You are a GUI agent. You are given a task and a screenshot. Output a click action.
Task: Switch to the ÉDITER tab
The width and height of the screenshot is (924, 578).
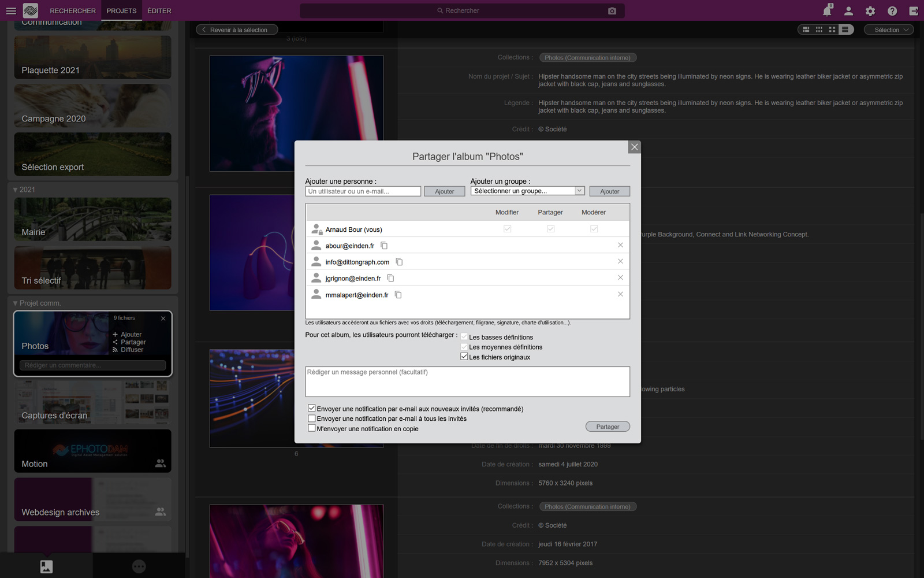[x=159, y=11]
